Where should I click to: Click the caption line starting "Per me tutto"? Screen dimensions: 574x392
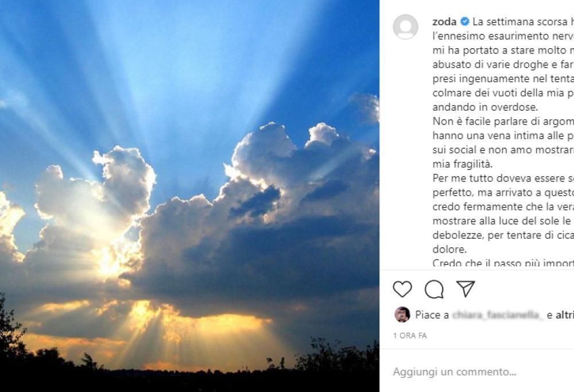[502, 178]
